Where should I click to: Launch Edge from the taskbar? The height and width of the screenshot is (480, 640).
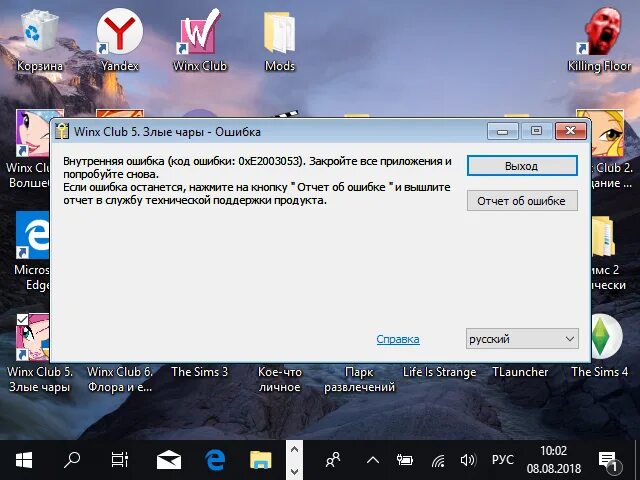215,460
